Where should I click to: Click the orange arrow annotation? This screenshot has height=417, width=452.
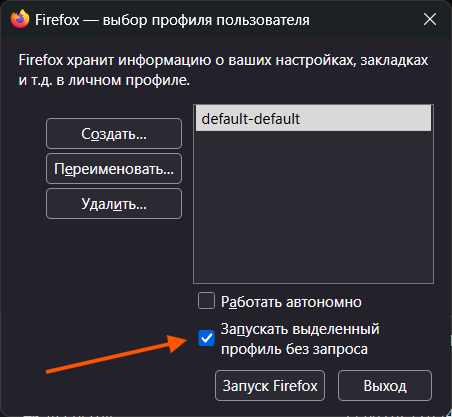[117, 354]
